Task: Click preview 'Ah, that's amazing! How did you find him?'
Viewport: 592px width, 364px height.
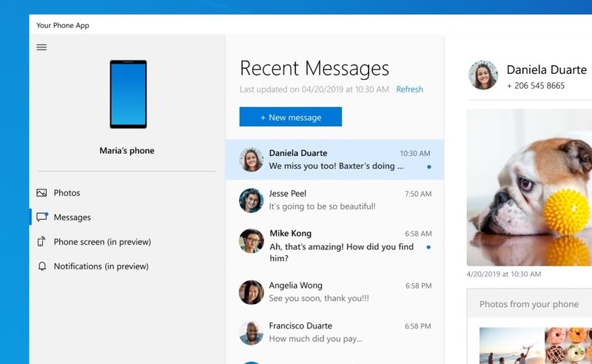Action: point(342,252)
